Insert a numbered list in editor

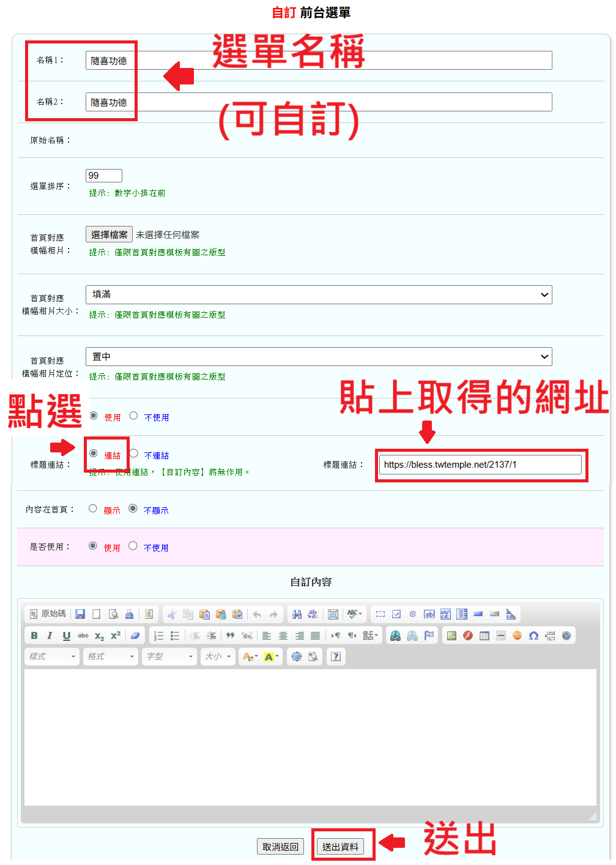[158, 636]
